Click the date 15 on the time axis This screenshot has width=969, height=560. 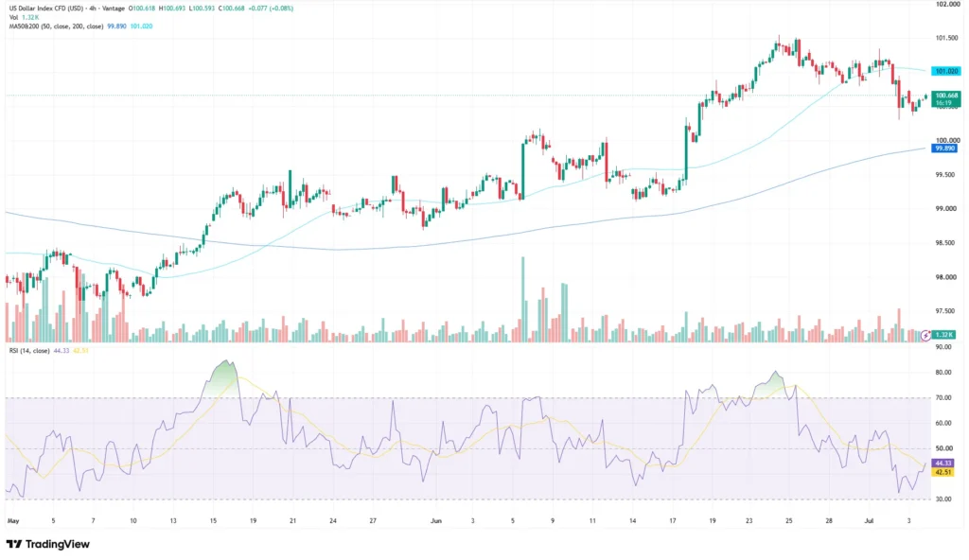click(x=213, y=521)
